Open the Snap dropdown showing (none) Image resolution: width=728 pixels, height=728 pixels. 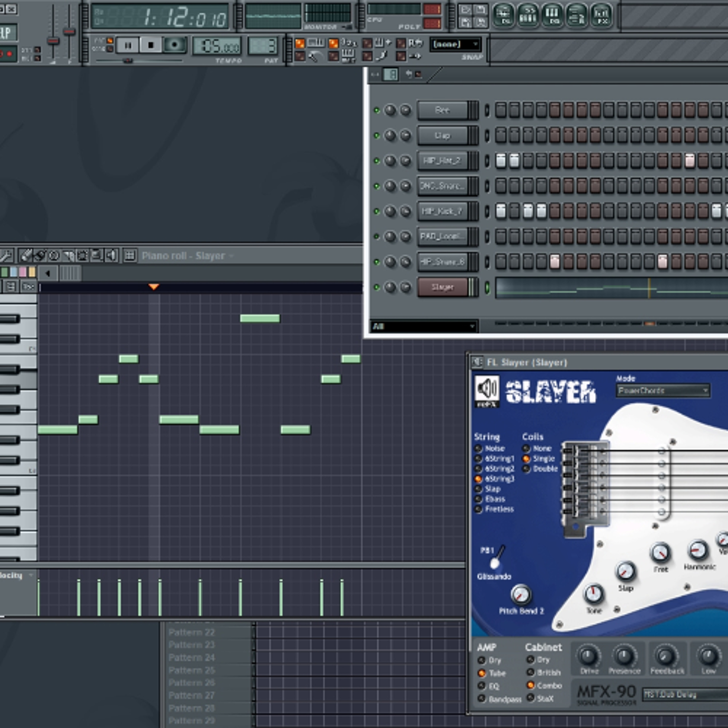click(455, 44)
